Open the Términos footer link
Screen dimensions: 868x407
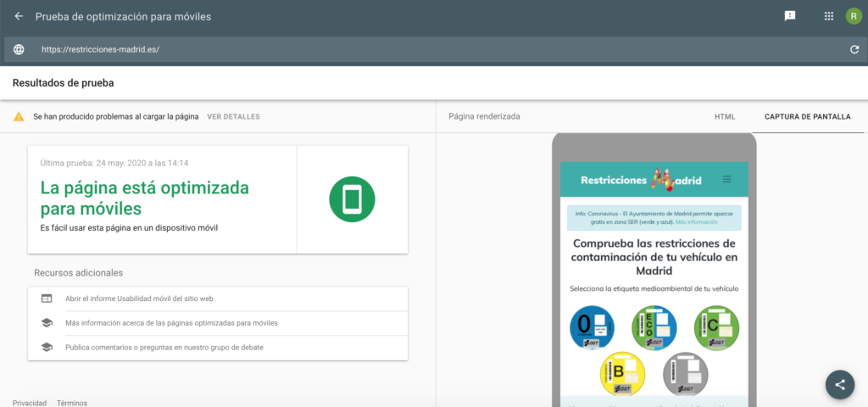pos(72,403)
